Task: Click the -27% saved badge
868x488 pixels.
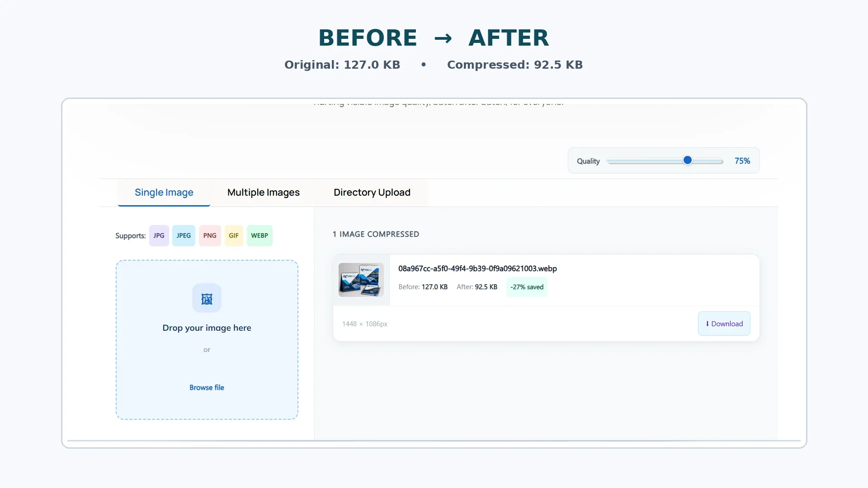Action: pyautogui.click(x=527, y=287)
